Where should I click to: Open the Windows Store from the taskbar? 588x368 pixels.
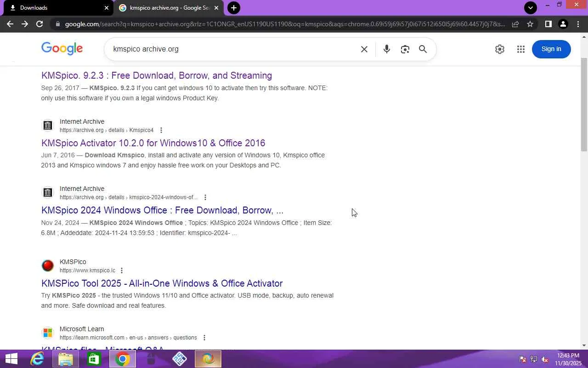coord(94,359)
